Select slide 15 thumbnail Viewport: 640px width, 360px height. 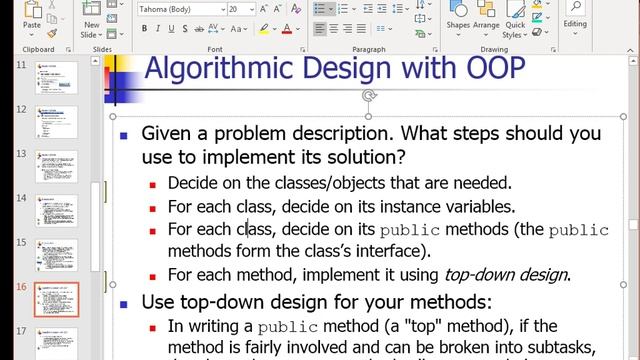pos(56,255)
